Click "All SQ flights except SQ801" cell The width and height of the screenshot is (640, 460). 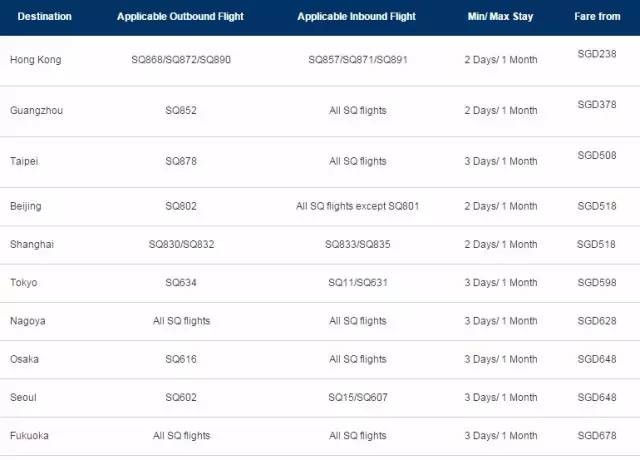point(357,206)
